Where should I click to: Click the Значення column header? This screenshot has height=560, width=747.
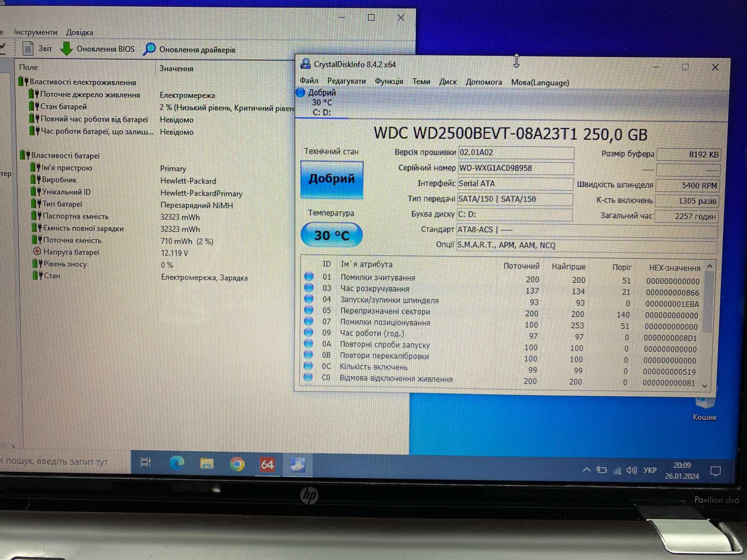tap(176, 68)
